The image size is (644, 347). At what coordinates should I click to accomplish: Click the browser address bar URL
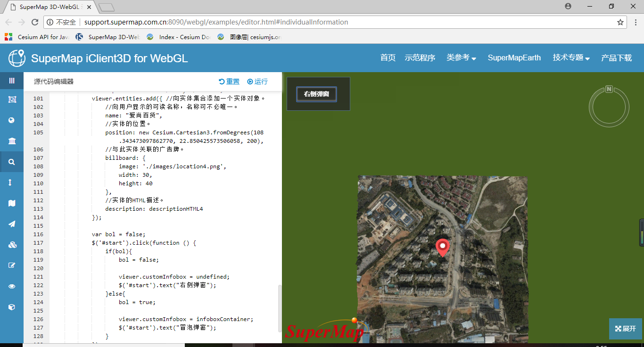216,22
